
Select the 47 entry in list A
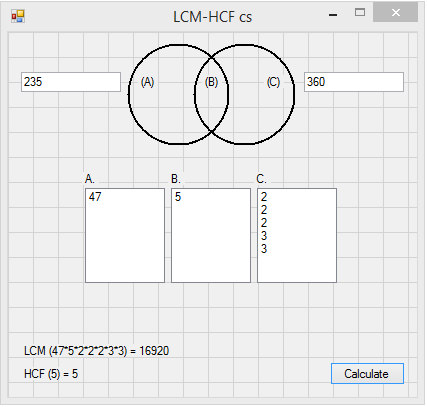125,197
